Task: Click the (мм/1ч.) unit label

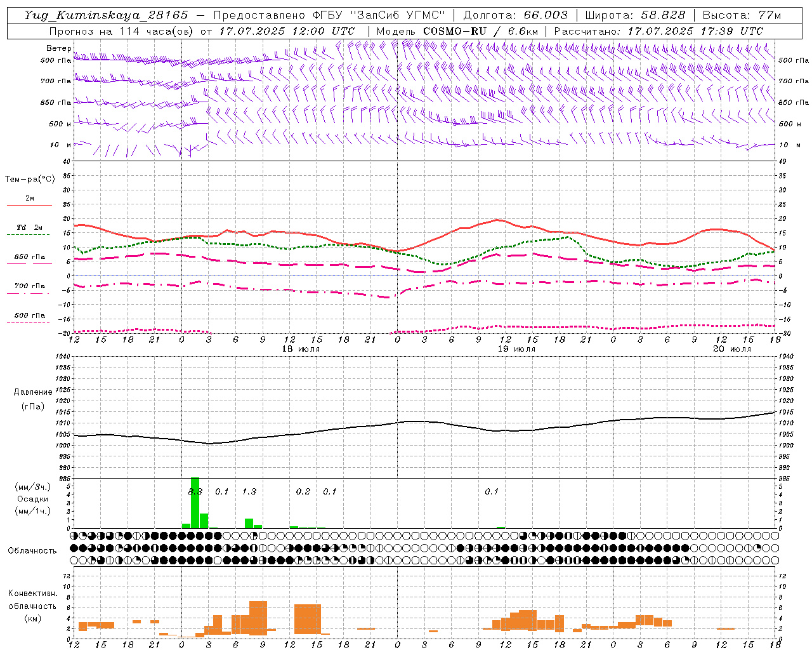Action: [x=32, y=511]
